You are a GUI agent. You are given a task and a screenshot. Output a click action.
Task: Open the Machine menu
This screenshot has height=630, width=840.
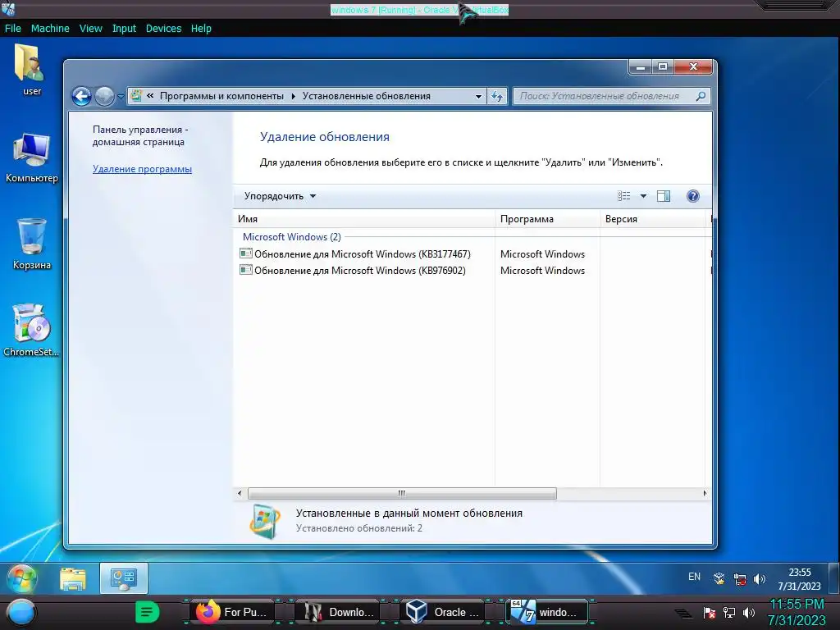coord(50,29)
